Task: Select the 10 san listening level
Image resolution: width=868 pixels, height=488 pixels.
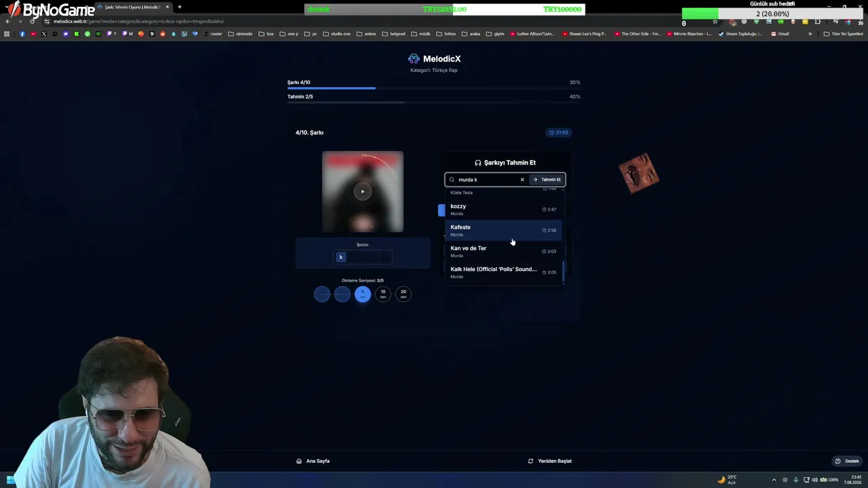Action: [x=383, y=293]
